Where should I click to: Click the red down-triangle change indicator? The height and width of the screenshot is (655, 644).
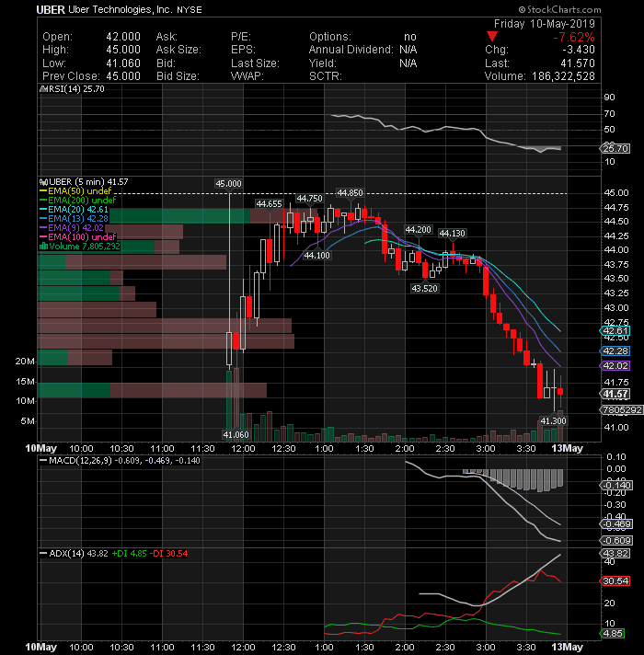pos(492,37)
